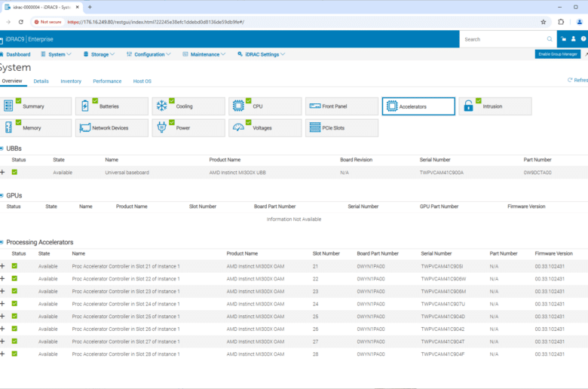Reload the page in the browser
The height and width of the screenshot is (389, 588).
tap(21, 22)
